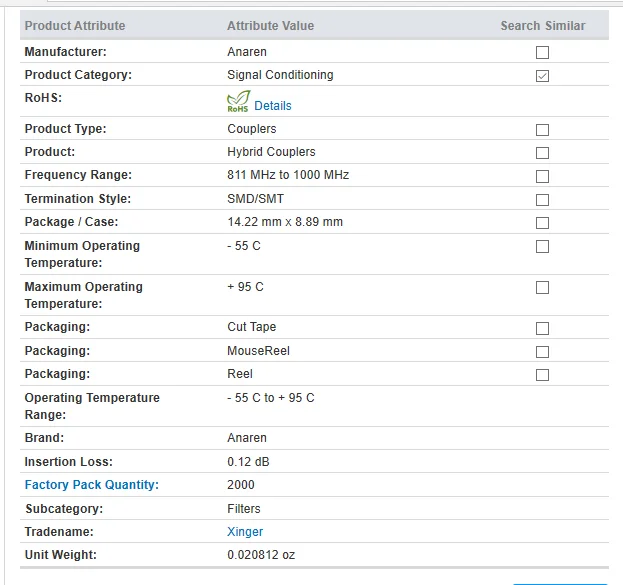Image resolution: width=623 pixels, height=585 pixels.
Task: Select the Cut Tape packaging checkbox
Action: (x=542, y=328)
